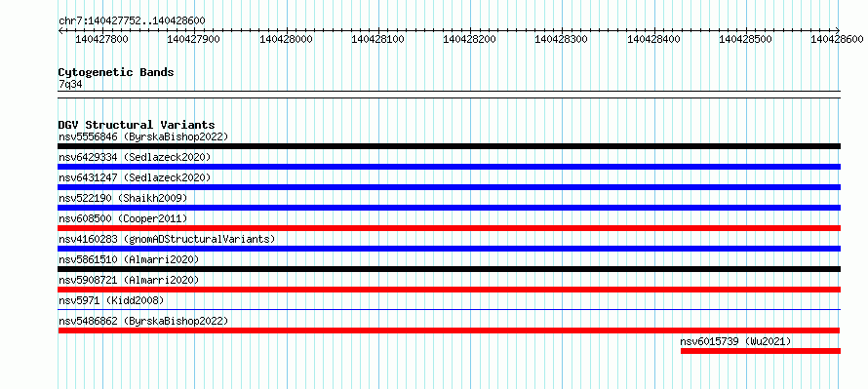Click the black bar for nsv5556846
The image size is (868, 389).
coord(449,146)
